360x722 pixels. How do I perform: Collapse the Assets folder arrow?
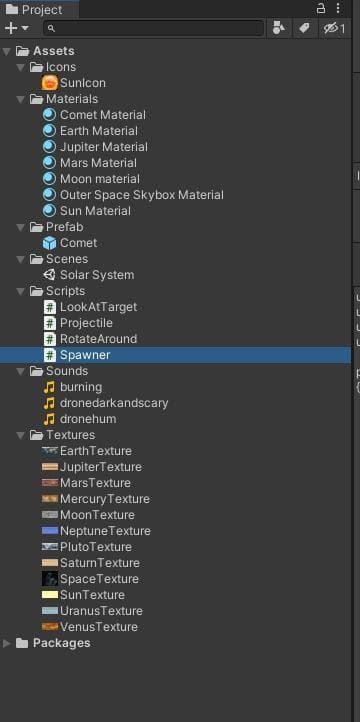point(6,51)
